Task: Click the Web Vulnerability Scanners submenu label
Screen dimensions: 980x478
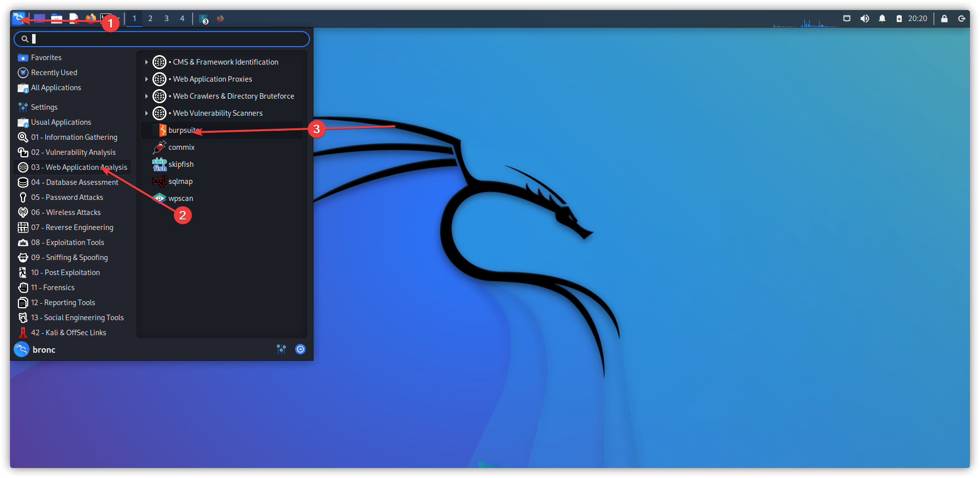Action: coord(218,113)
